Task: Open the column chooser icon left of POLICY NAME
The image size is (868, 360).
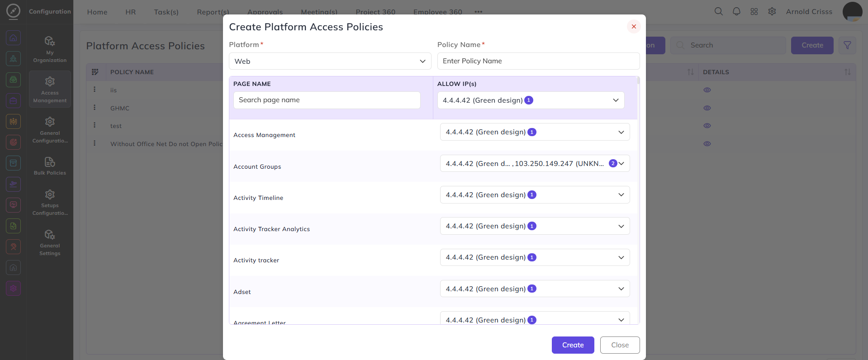Action: [95, 72]
